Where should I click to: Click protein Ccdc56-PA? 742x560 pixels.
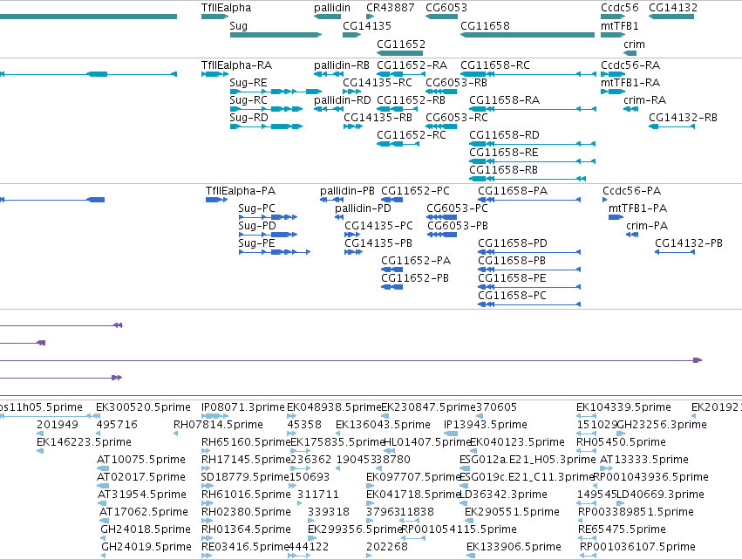click(605, 200)
